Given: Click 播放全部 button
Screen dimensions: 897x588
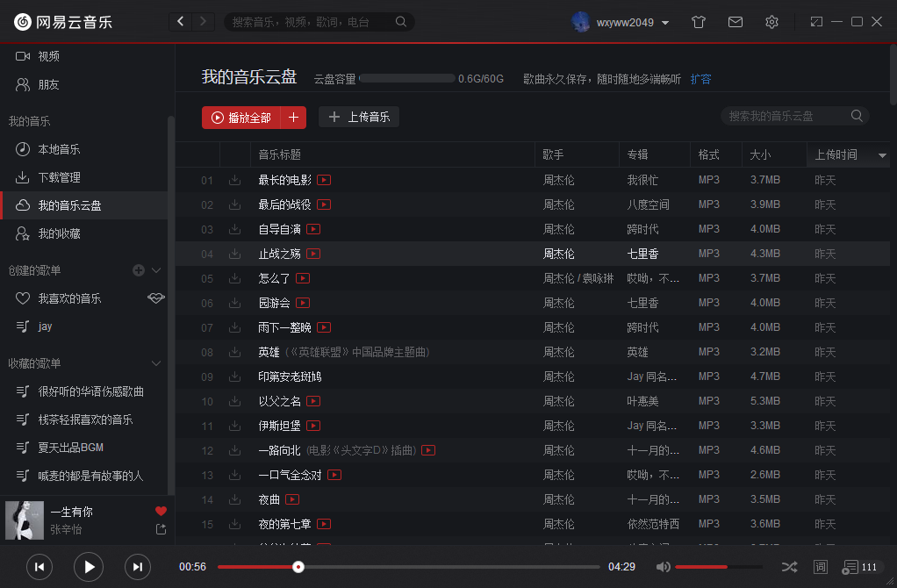Looking at the screenshot, I should point(241,118).
